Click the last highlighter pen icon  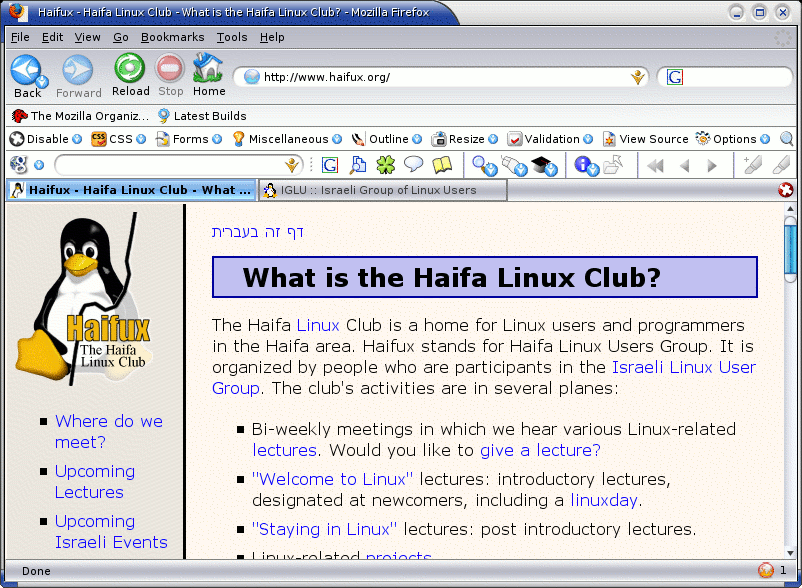click(781, 165)
